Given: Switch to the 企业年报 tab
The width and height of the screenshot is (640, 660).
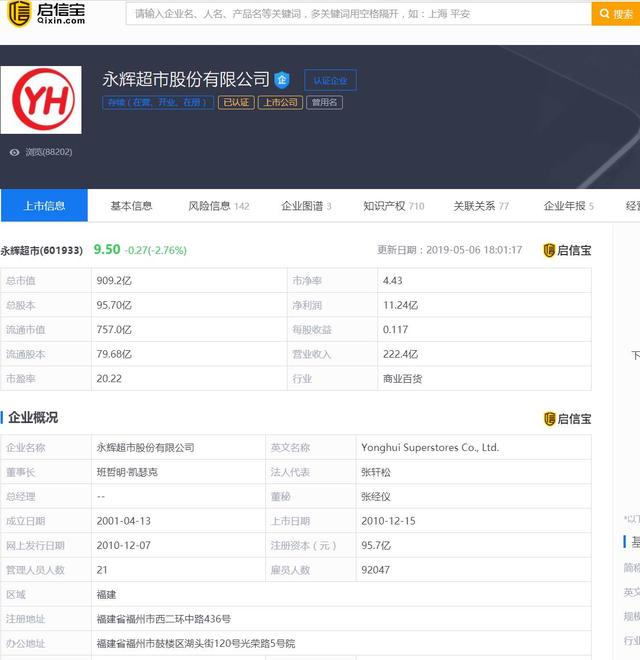Looking at the screenshot, I should (x=568, y=206).
